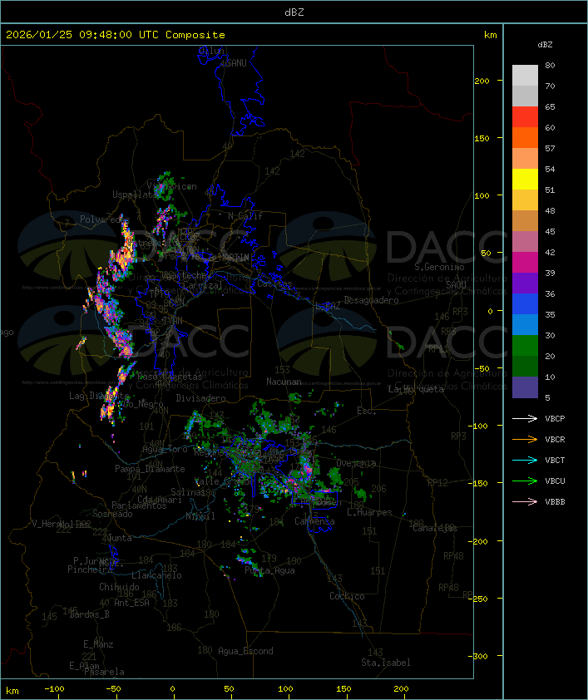
Task: Select the green VBCU arrow symbol
Action: point(526,481)
